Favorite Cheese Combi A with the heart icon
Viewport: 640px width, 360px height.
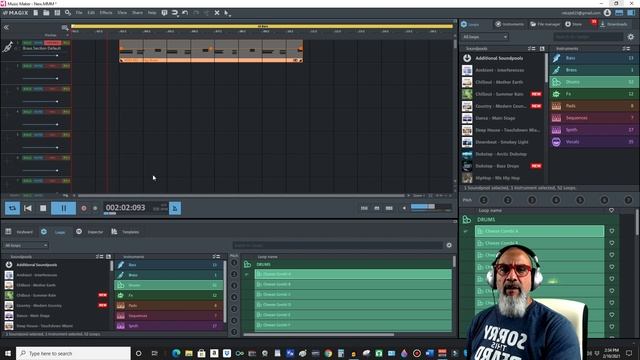click(x=611, y=231)
